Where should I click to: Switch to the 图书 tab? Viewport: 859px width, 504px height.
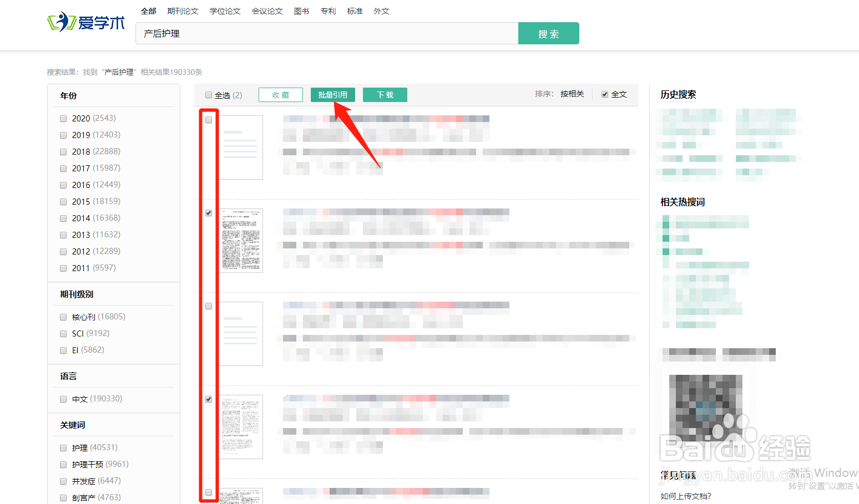(301, 11)
